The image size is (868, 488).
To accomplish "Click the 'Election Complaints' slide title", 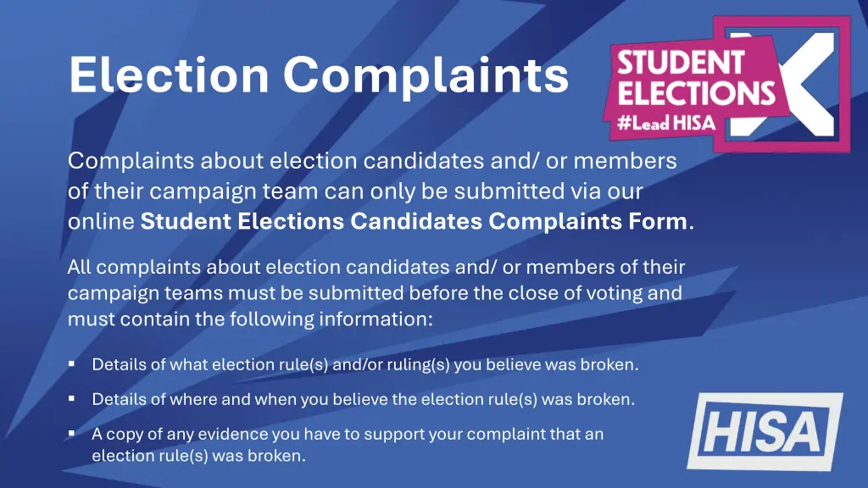I will 319,75.
